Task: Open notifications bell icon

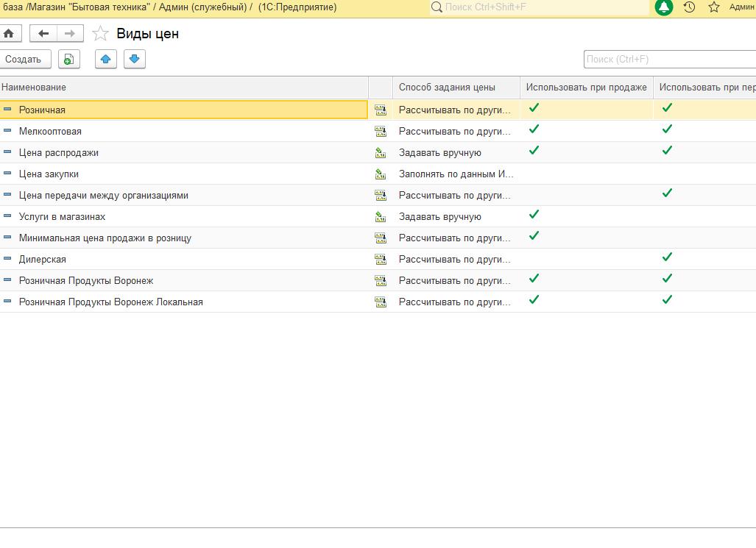Action: [664, 7]
